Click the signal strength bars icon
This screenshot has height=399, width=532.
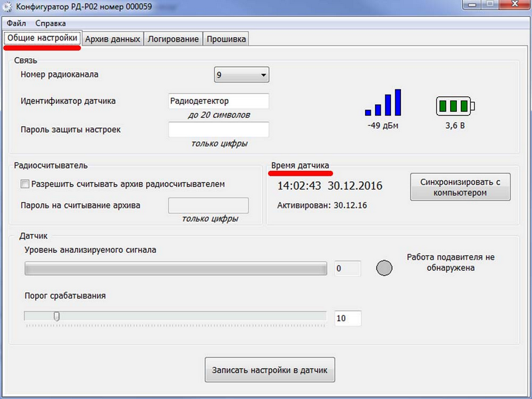383,102
